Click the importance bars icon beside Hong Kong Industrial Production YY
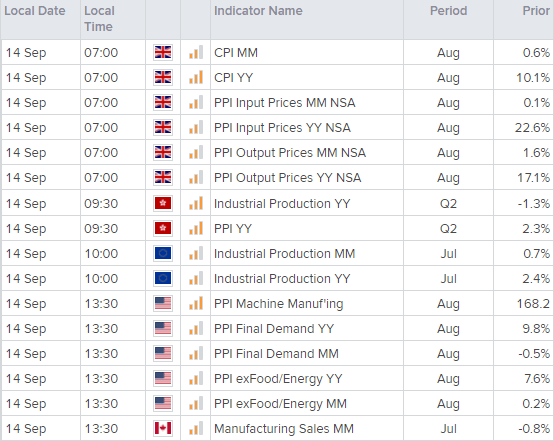Screen dimensions: 554x441 [x=196, y=203]
